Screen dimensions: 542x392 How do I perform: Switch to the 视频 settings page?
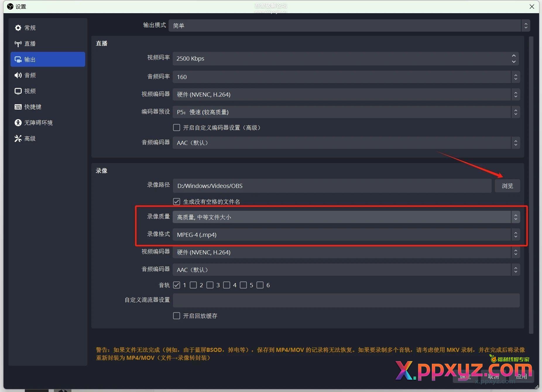pyautogui.click(x=48, y=91)
